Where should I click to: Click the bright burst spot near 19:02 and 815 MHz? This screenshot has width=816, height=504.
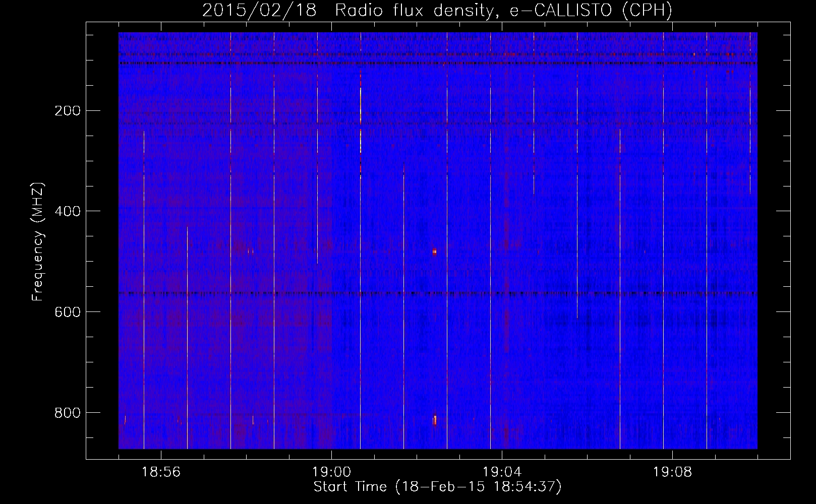click(x=434, y=419)
